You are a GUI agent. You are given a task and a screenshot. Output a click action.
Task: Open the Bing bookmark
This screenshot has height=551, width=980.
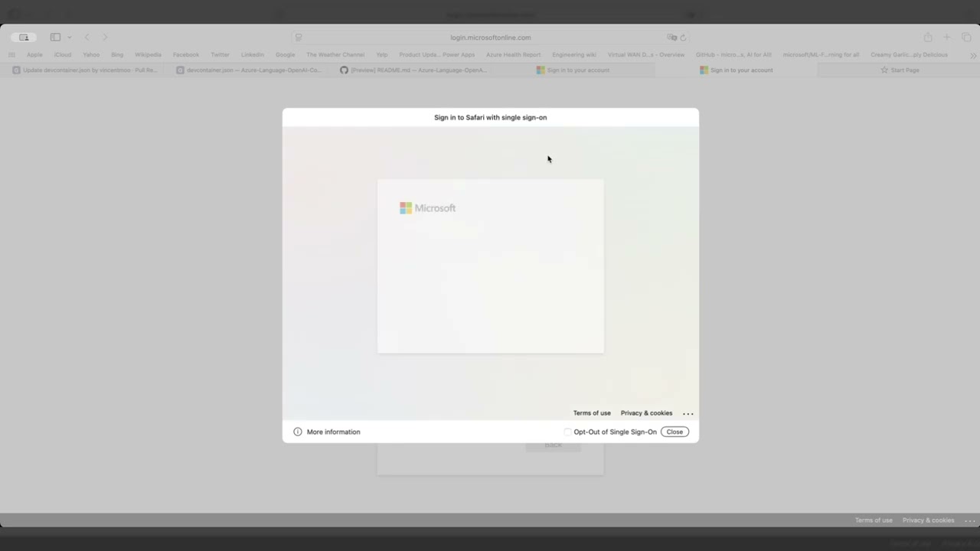pyautogui.click(x=117, y=54)
